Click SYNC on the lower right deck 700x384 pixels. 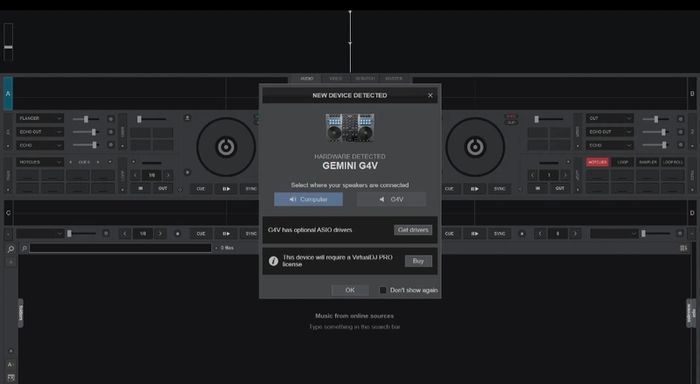click(500, 234)
